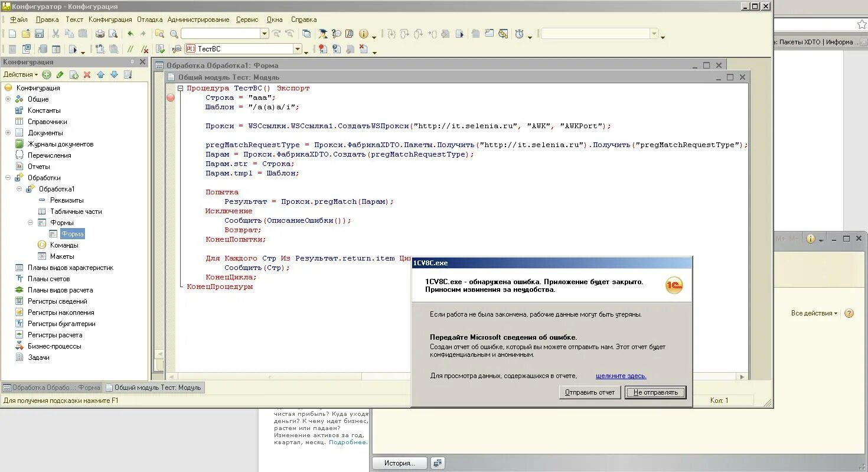
Task: Switch to Общий модуль Тест: Модуль tab
Action: click(154, 388)
